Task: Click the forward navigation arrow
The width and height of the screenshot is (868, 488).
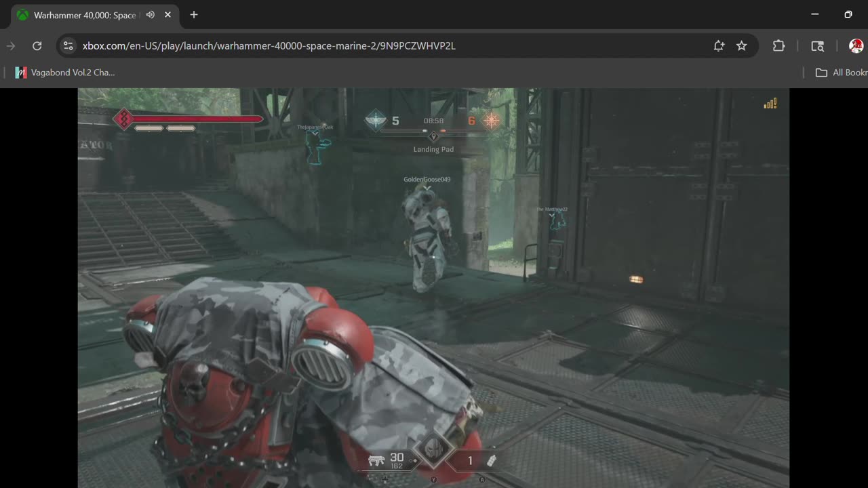Action: pos(11,46)
